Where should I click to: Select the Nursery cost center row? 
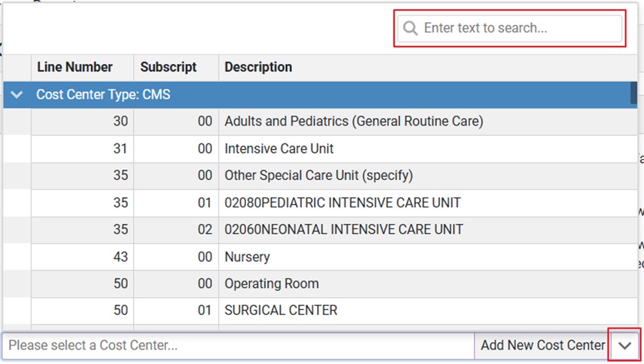tap(247, 256)
